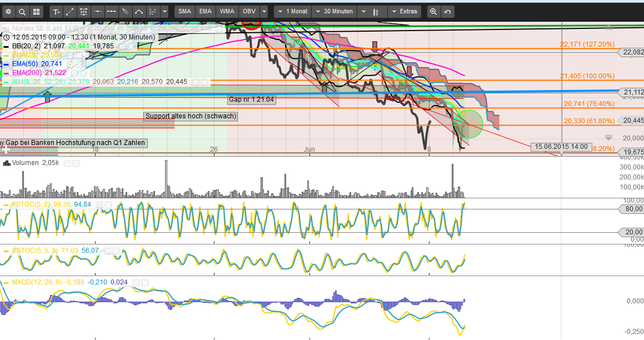This screenshot has height=340, width=644.
Task: Click the OBV indicator button
Action: coord(249,11)
